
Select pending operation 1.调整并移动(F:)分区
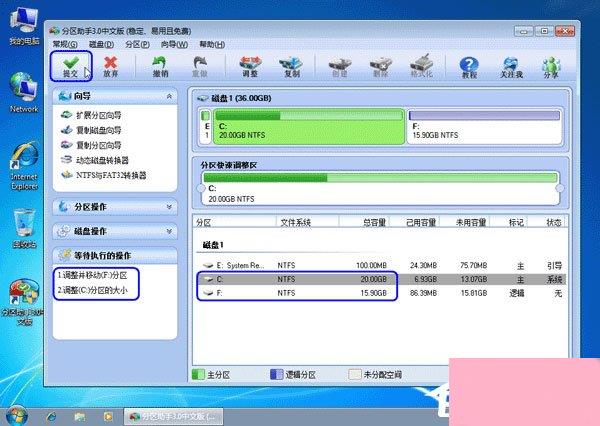92,275
